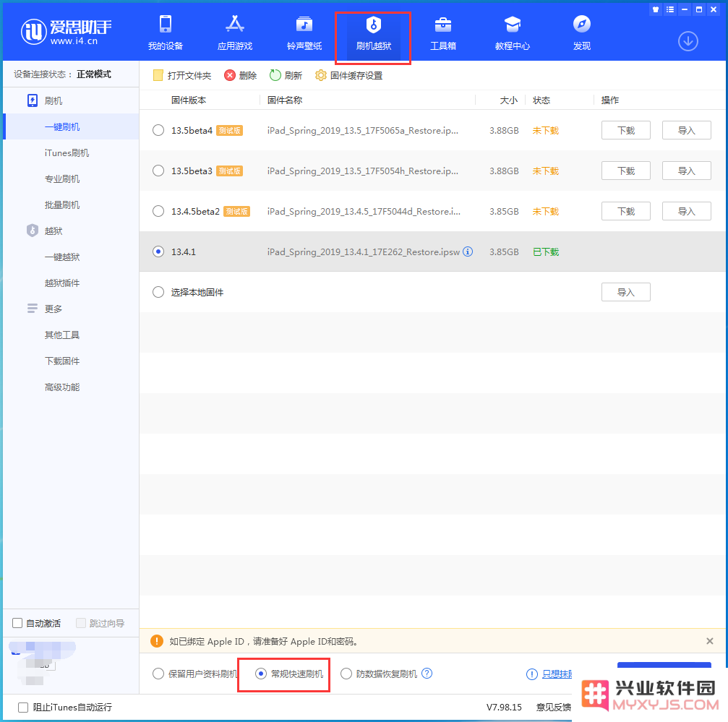Click the orange warning icon in notice bar
This screenshot has width=728, height=722.
coord(157,641)
